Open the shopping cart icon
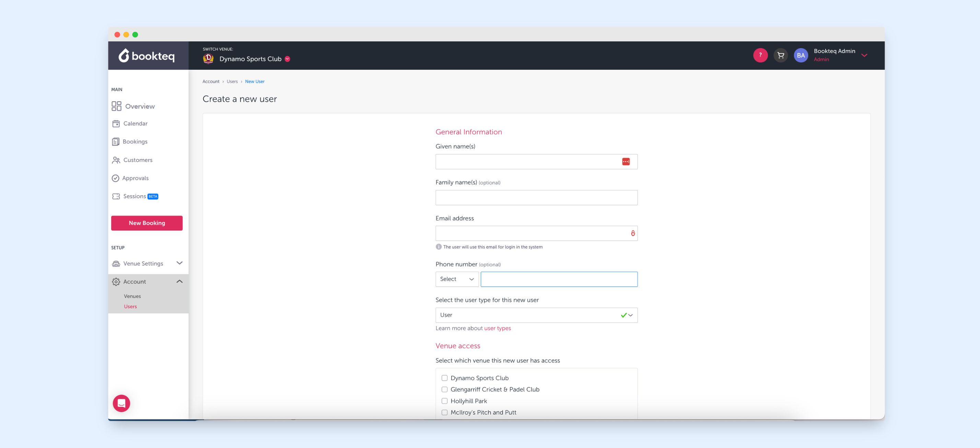Screen dimensions: 980x448 tap(780, 55)
